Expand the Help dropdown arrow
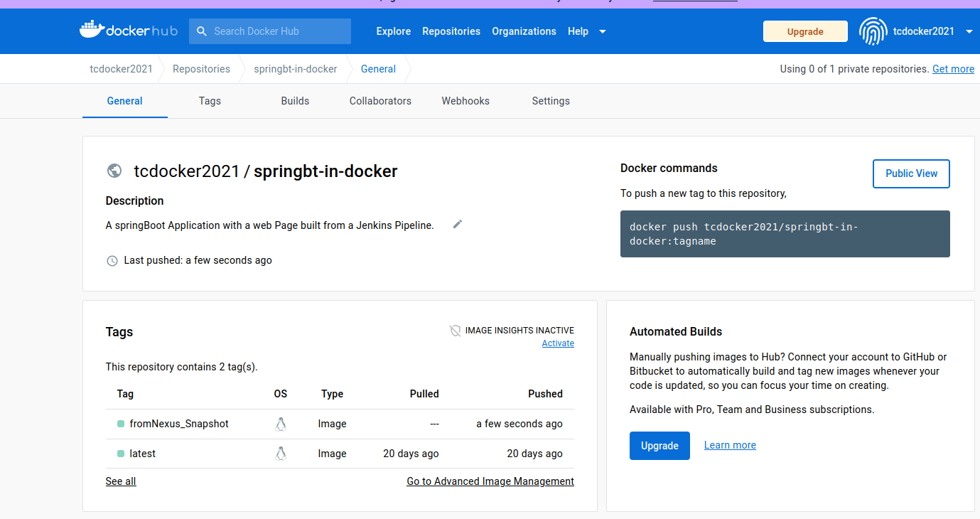980x519 pixels. tap(603, 31)
